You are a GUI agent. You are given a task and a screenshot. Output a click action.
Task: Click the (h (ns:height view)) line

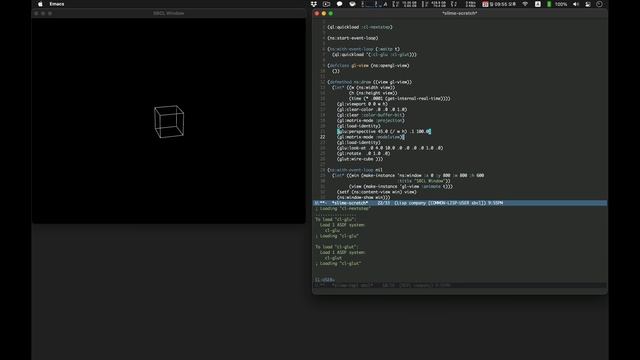pos(373,93)
